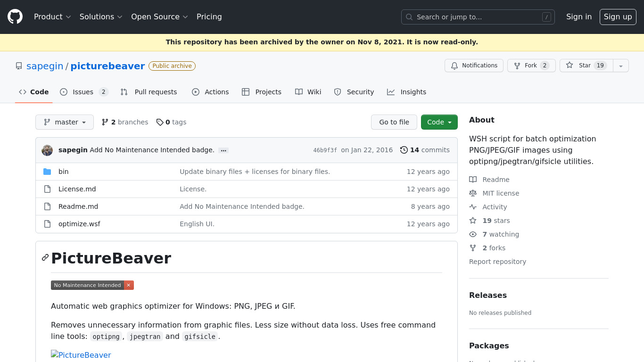This screenshot has width=644, height=362.
Task: Open the green Code dropdown button
Action: tap(439, 122)
